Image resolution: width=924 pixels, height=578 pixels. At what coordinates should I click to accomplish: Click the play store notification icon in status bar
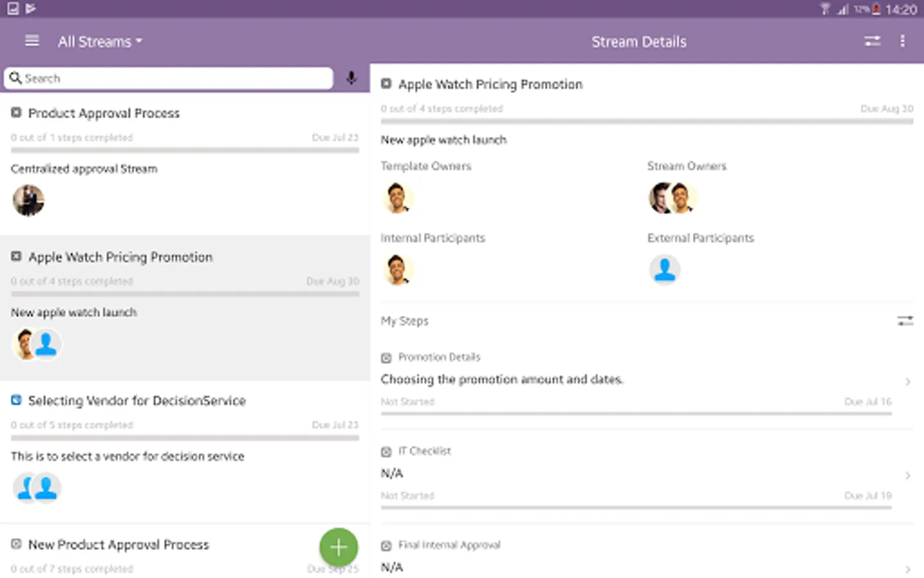31,8
